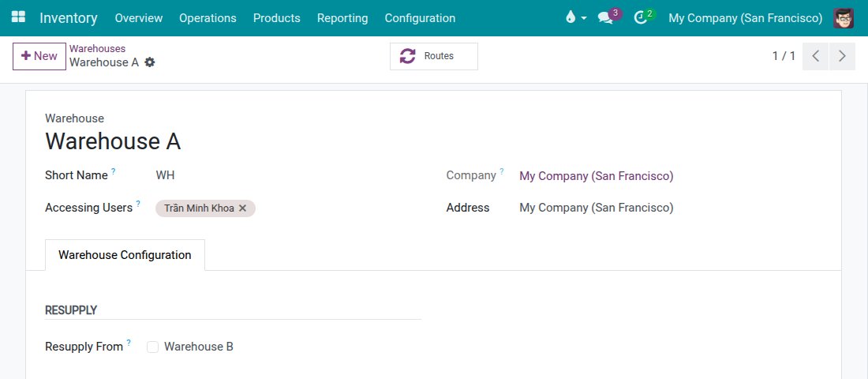Click the debug water drop icon
The height and width of the screenshot is (379, 868).
tap(571, 17)
